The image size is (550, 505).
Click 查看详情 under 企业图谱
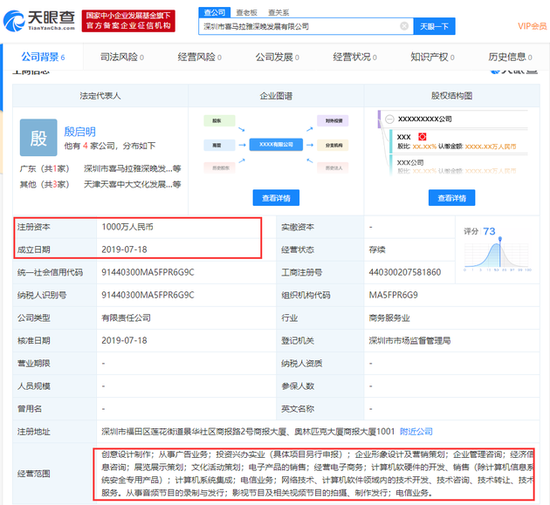click(x=276, y=198)
